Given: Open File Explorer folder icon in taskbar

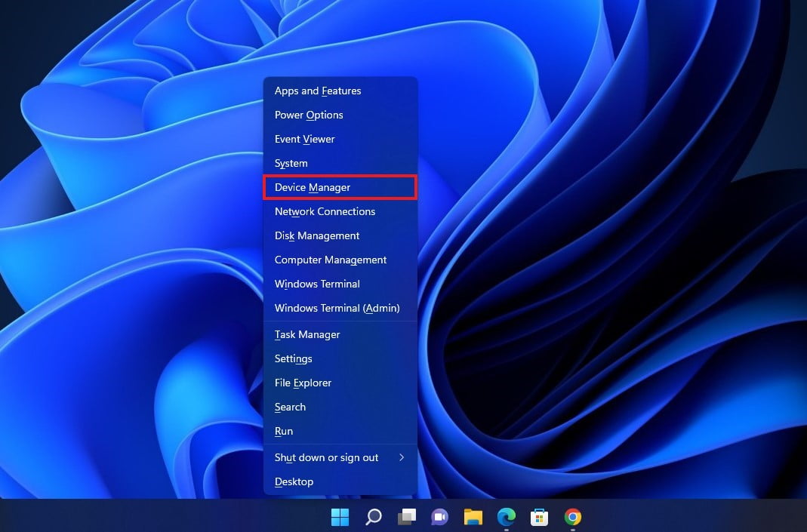Looking at the screenshot, I should click(473, 517).
